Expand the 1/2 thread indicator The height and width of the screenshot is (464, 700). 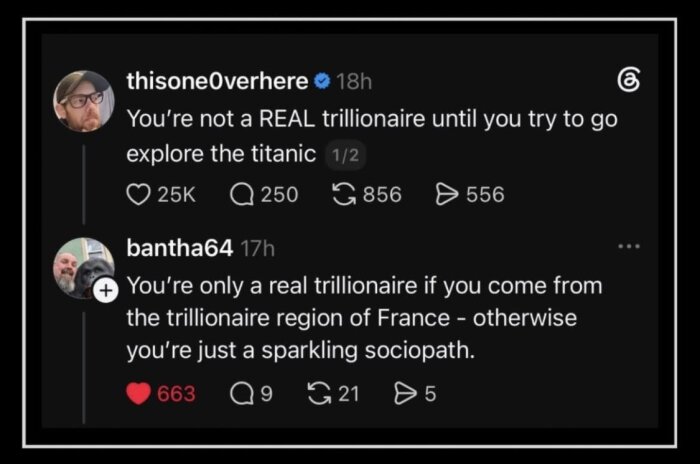(346, 155)
